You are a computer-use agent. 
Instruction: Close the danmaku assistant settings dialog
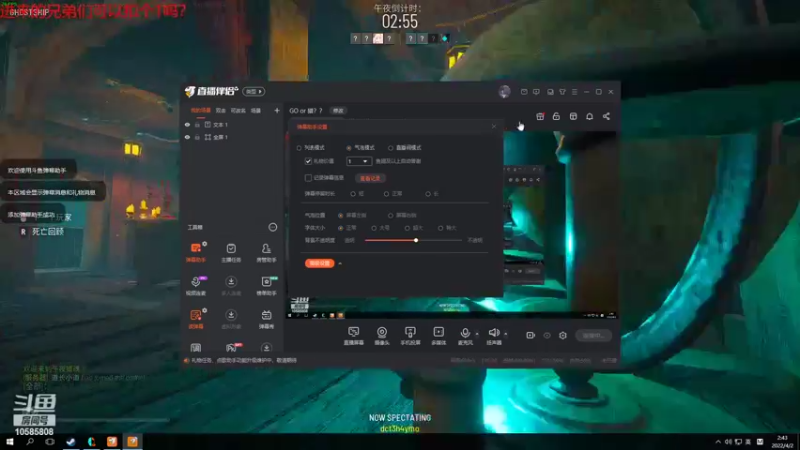493,126
